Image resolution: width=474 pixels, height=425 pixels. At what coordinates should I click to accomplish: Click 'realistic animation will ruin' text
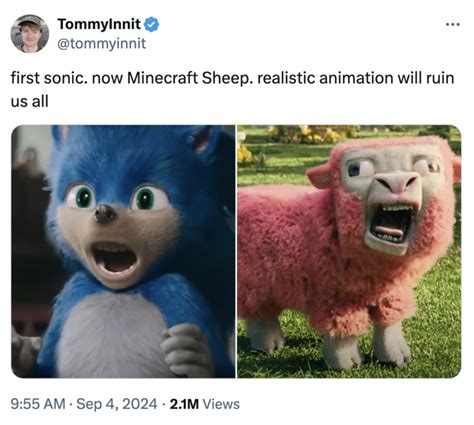click(355, 78)
